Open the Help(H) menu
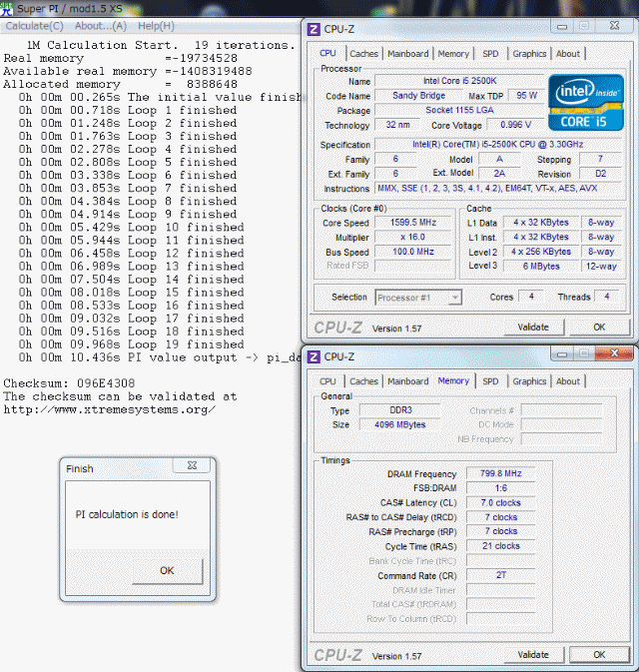Image resolution: width=639 pixels, height=672 pixels. 156,26
